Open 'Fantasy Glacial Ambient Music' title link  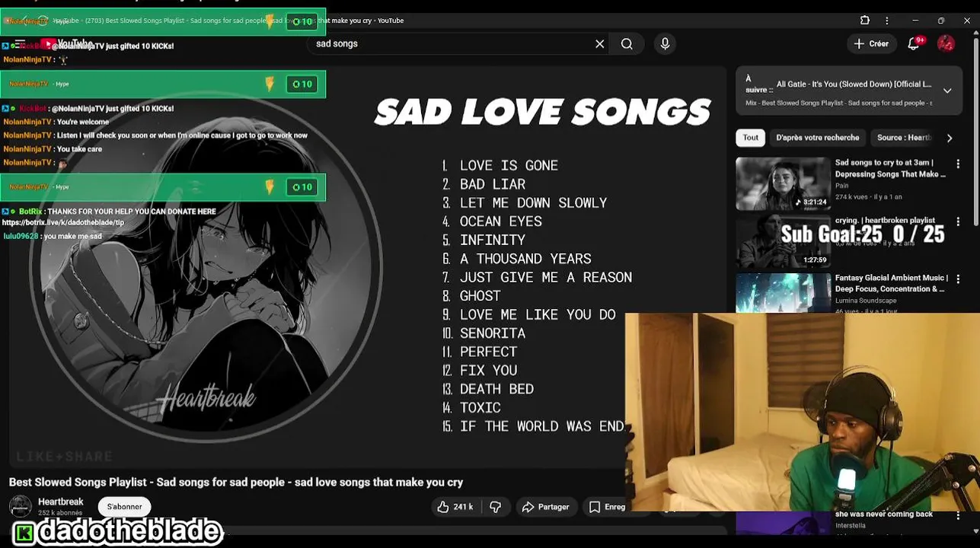pos(891,283)
